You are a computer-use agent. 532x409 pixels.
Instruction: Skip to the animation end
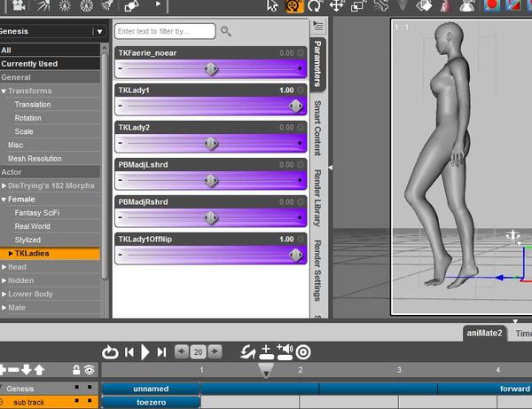pos(161,352)
